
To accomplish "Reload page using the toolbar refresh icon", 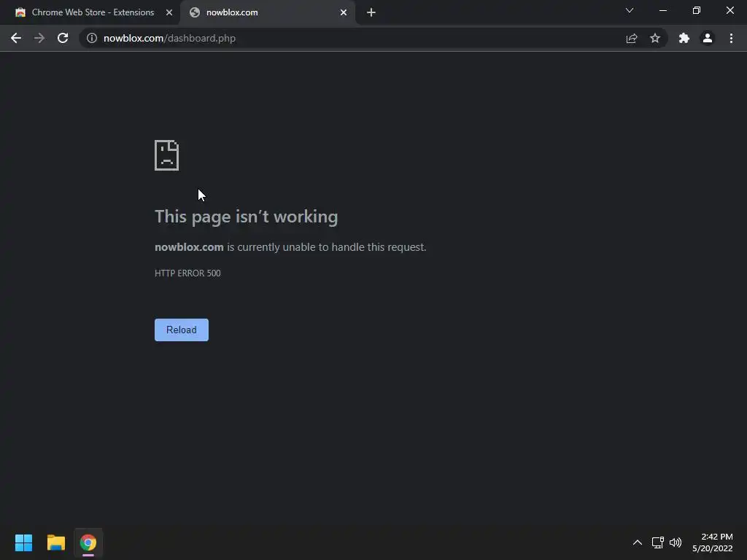I will click(x=63, y=38).
